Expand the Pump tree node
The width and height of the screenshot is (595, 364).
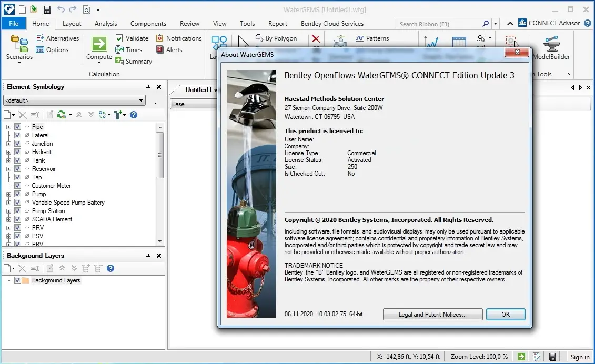[x=9, y=194]
